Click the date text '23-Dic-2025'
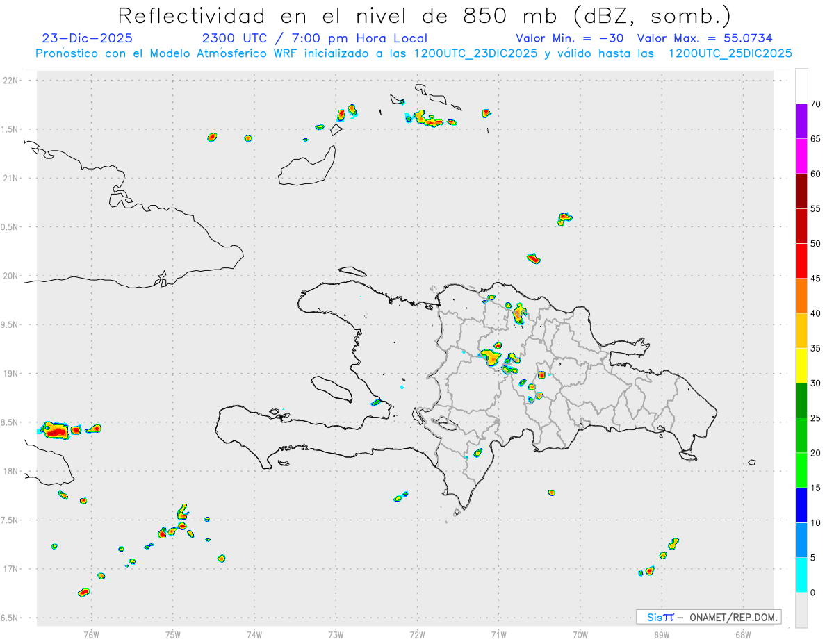This screenshot has height=644, width=834. 87,38
